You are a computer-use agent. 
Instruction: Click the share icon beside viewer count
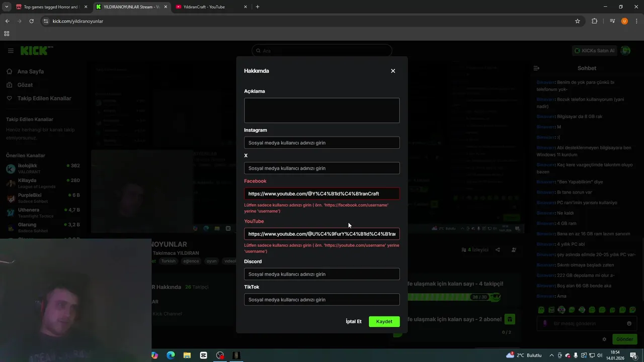pyautogui.click(x=498, y=250)
